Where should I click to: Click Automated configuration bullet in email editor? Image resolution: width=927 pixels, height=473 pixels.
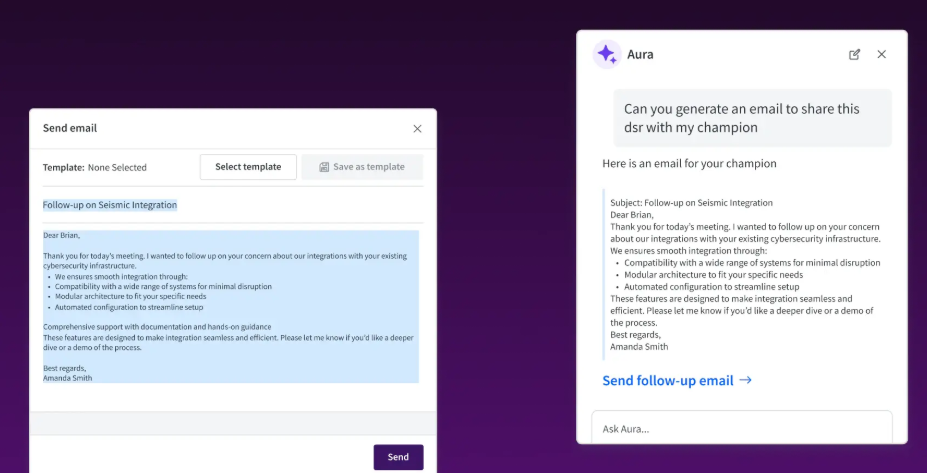coord(129,307)
